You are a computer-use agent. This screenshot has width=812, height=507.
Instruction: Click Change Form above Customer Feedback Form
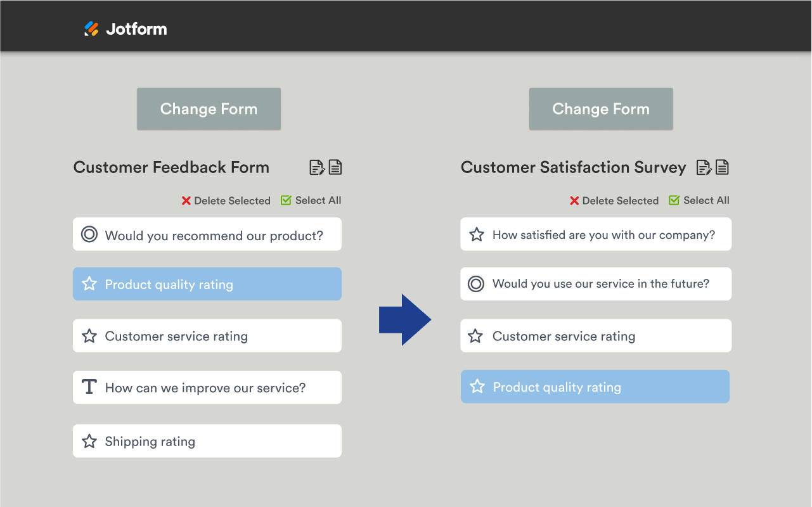pyautogui.click(x=209, y=108)
